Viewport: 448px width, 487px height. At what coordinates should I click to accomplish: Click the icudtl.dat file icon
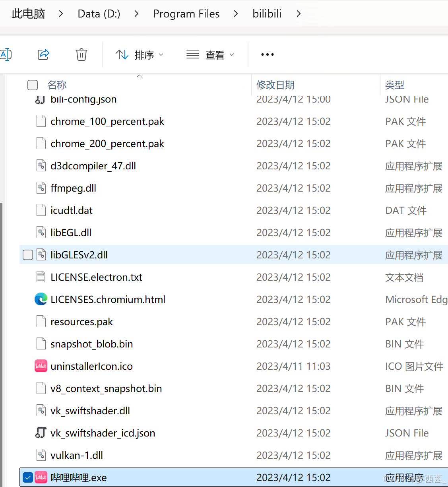pyautogui.click(x=41, y=210)
